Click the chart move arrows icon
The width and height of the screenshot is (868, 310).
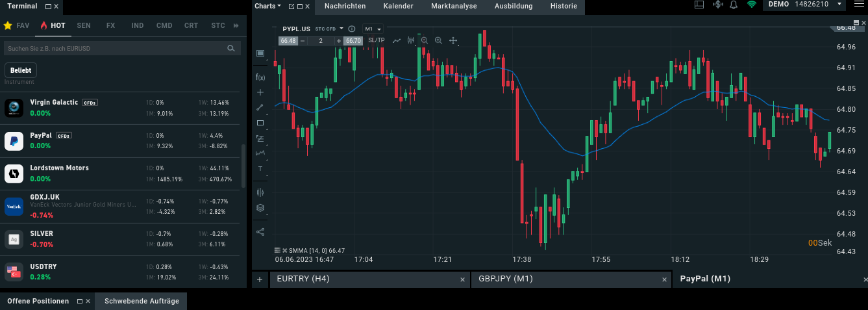[x=453, y=40]
